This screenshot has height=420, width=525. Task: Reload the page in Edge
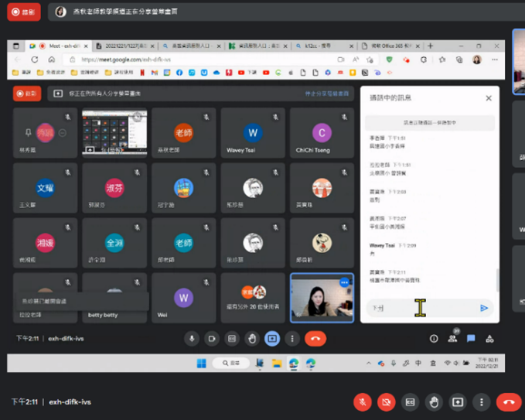[x=35, y=60]
